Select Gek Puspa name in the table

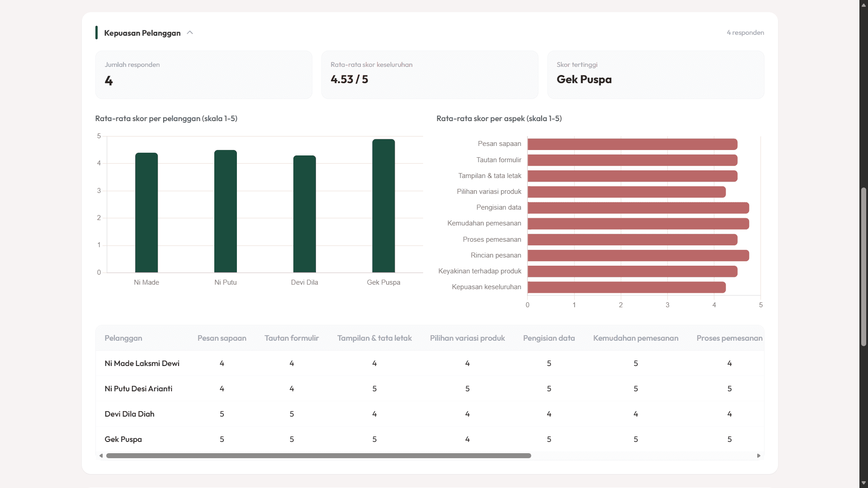(123, 439)
